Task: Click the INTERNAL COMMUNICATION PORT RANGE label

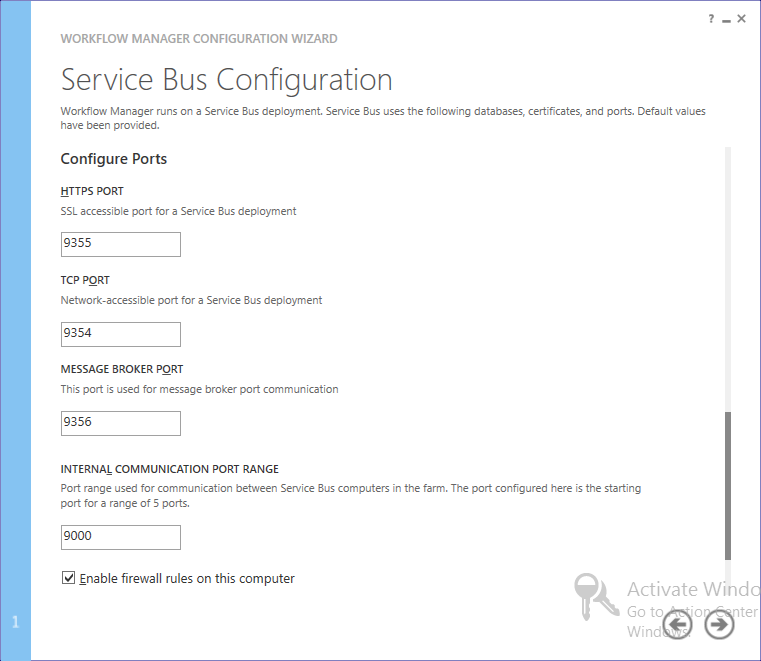Action: click(169, 469)
